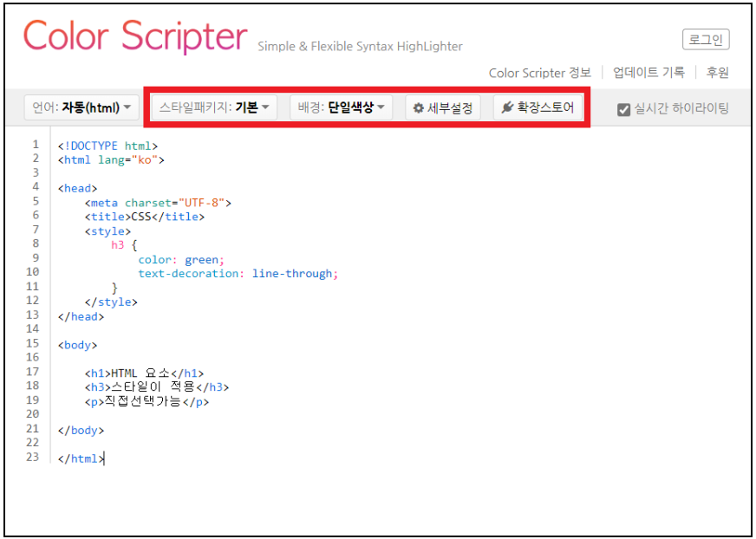Viewport: 756px width, 539px height.
Task: Click the color: green; line
Action: tap(181, 260)
